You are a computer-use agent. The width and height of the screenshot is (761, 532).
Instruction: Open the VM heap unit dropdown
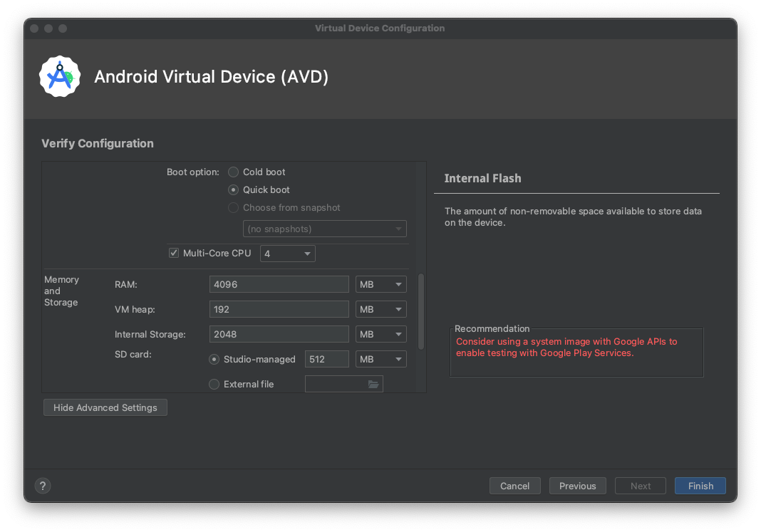[x=381, y=309]
